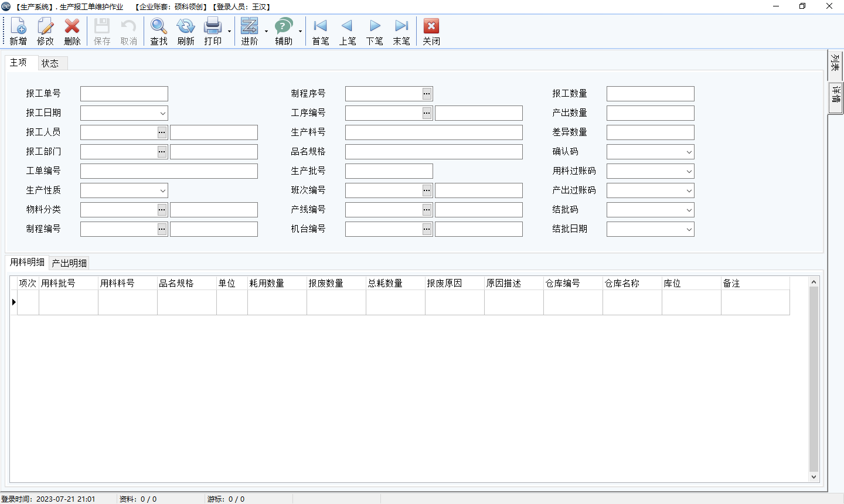Open the 报工日期 dropdown
Screen dimensions: 844x504
click(162, 113)
